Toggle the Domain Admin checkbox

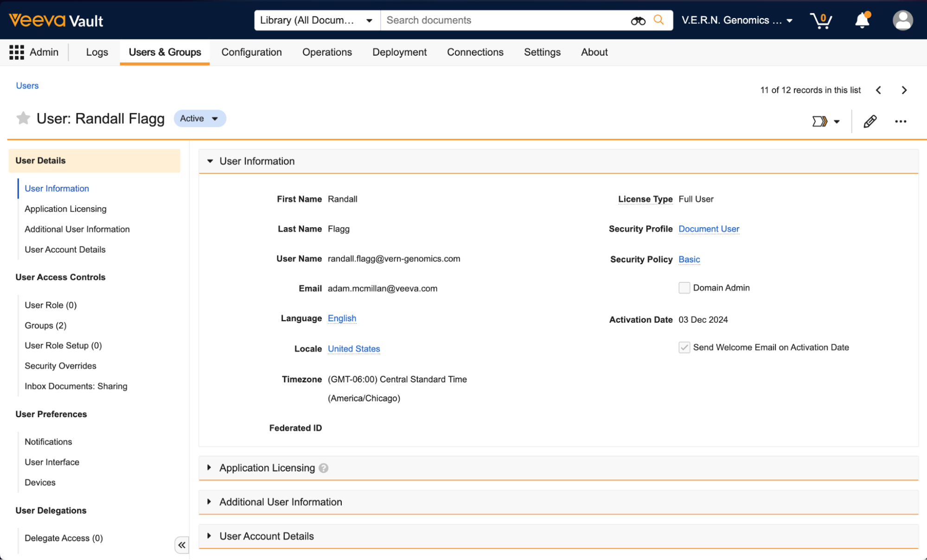click(684, 288)
